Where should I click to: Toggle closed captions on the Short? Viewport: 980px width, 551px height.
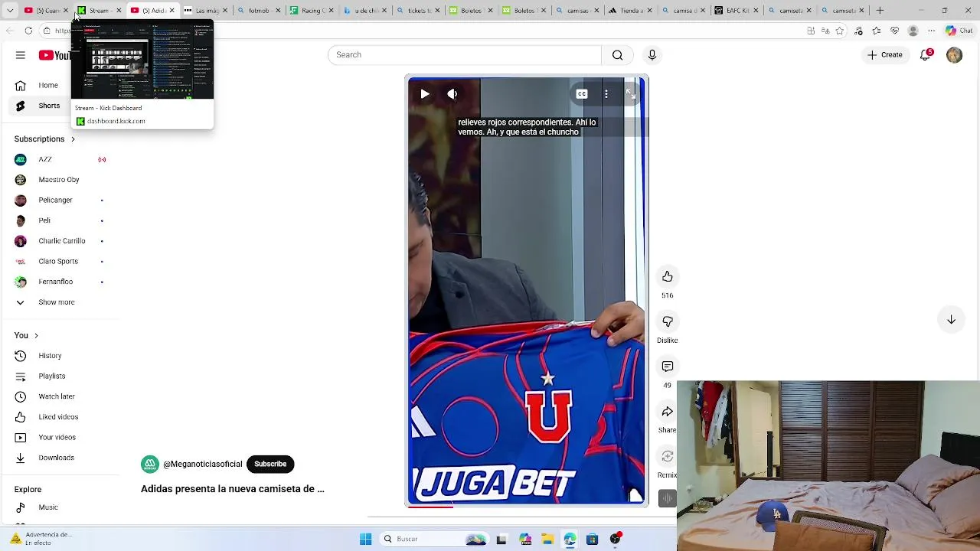582,94
